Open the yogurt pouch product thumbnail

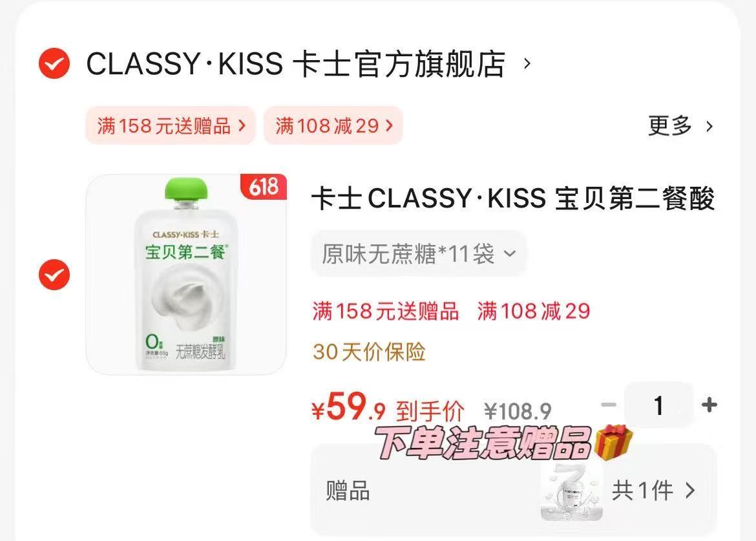(x=186, y=274)
